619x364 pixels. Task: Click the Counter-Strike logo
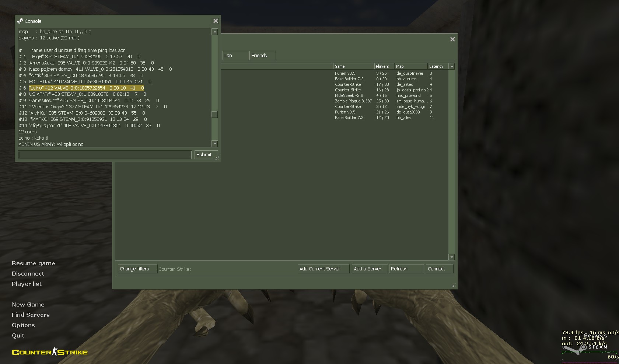click(x=50, y=352)
